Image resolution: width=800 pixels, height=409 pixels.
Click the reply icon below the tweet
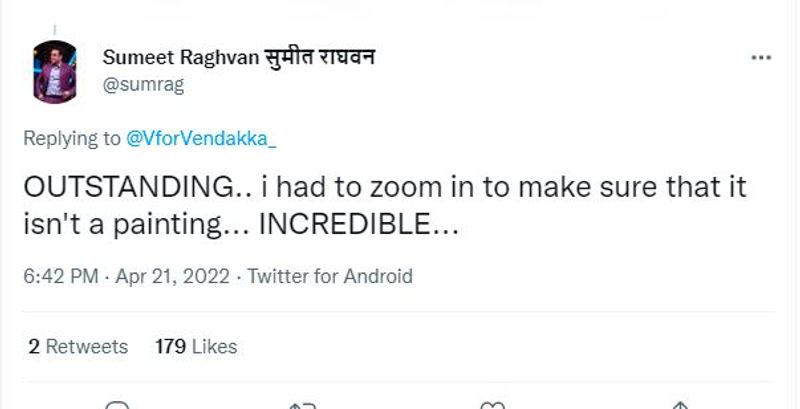[118, 405]
